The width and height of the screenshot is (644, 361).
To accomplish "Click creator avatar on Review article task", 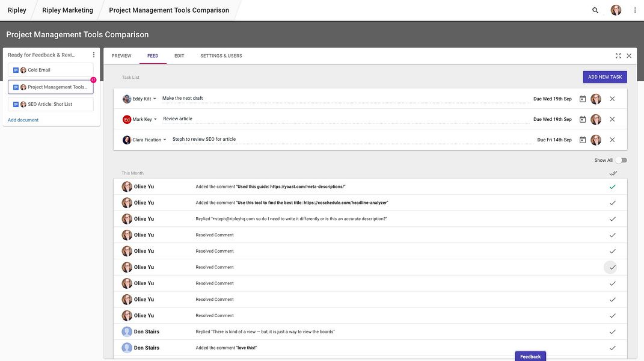I will 596,119.
